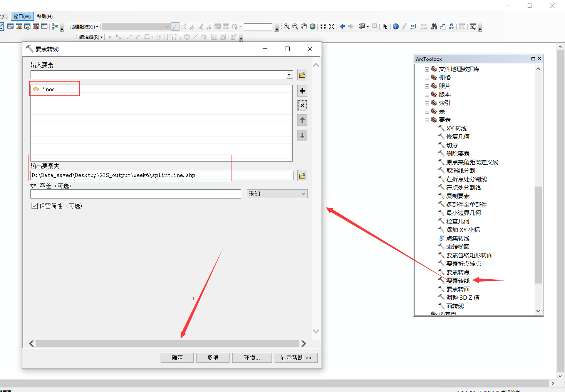Open the Create Viewer Window tool
Screen dimensions: 565x392
pyautogui.click(x=473, y=27)
